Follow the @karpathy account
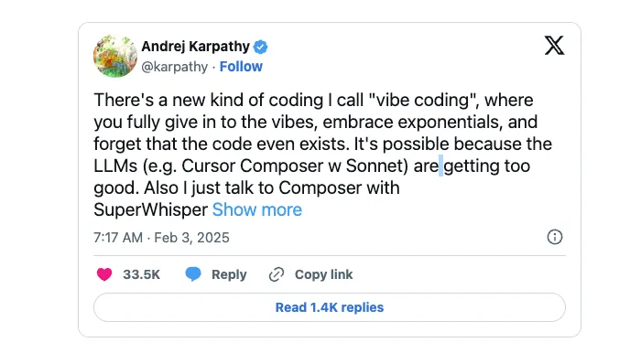This screenshot has height=364, width=630. click(x=241, y=66)
